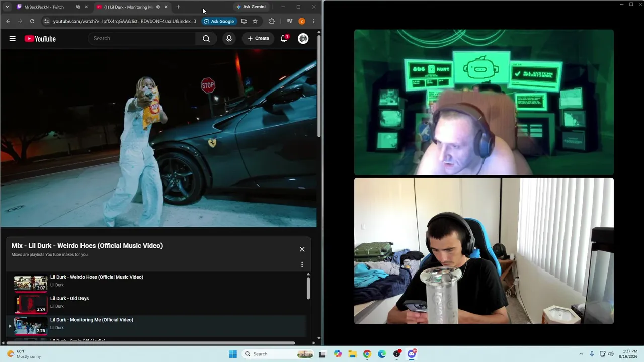This screenshot has width=644, height=362.
Task: Click the Monitoring Me 2:25 thumbnail
Action: tap(31, 326)
